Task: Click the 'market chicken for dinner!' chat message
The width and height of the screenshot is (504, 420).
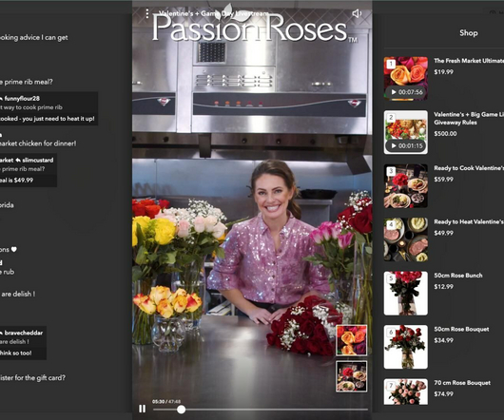Action: (x=38, y=143)
